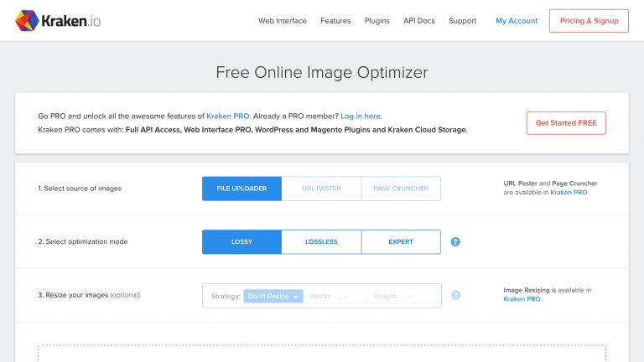
Task: Click Get Started FREE button
Action: (x=566, y=122)
